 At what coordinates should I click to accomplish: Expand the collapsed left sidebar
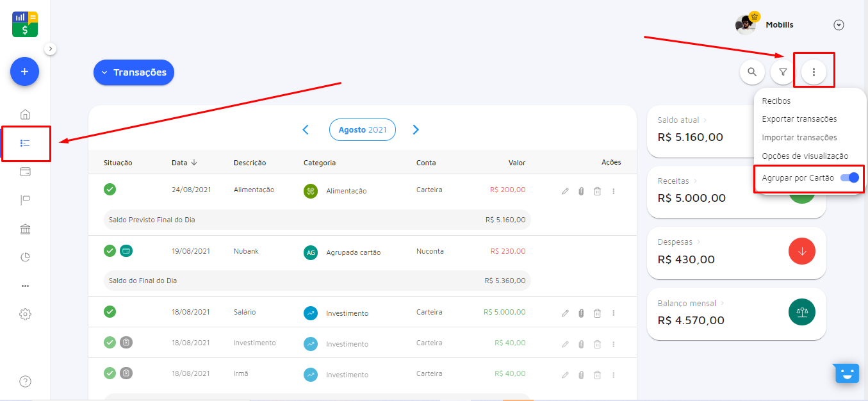[x=51, y=49]
